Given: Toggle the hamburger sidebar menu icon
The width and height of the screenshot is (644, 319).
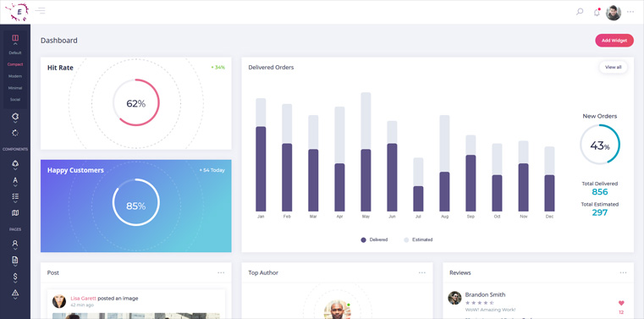Looking at the screenshot, I should pos(40,11).
